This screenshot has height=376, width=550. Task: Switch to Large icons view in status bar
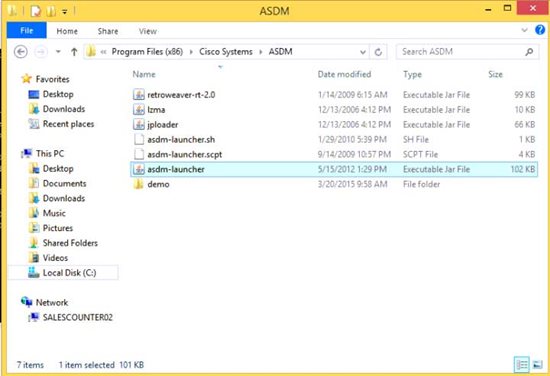tap(537, 365)
